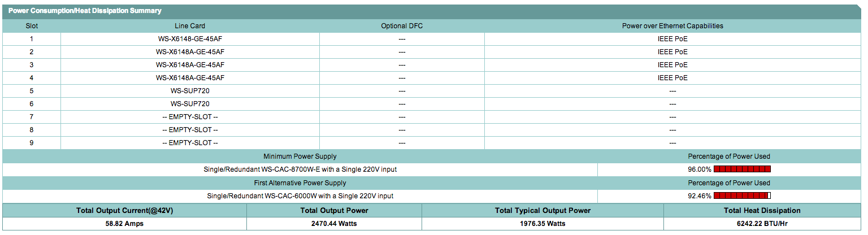Select the Minimum Power Supply heading
This screenshot has height=235, width=868.
tap(300, 156)
